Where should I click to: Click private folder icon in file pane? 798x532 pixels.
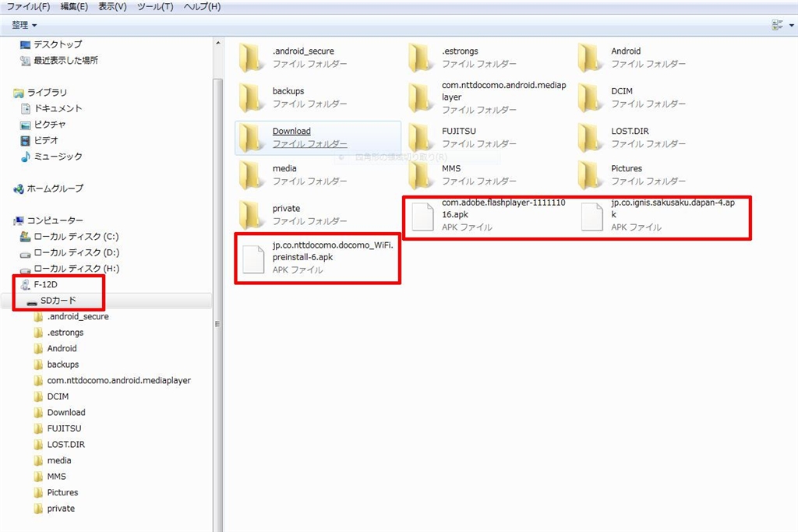(x=252, y=215)
